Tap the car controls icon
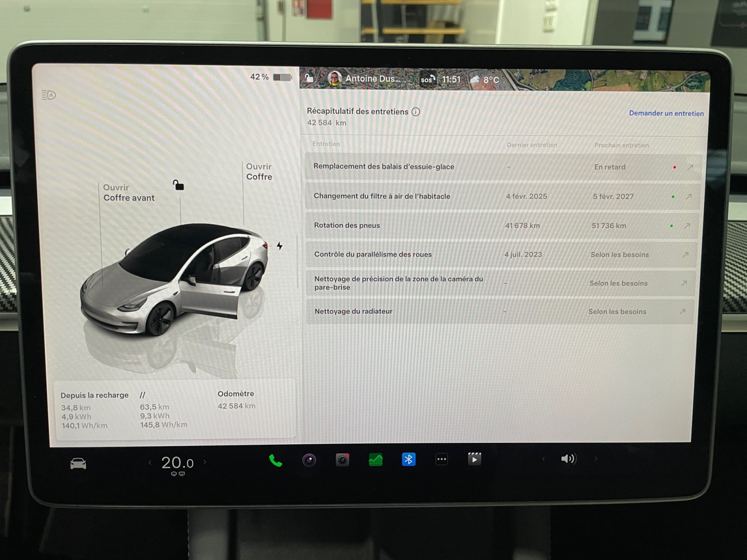This screenshot has width=747, height=560. [x=78, y=464]
